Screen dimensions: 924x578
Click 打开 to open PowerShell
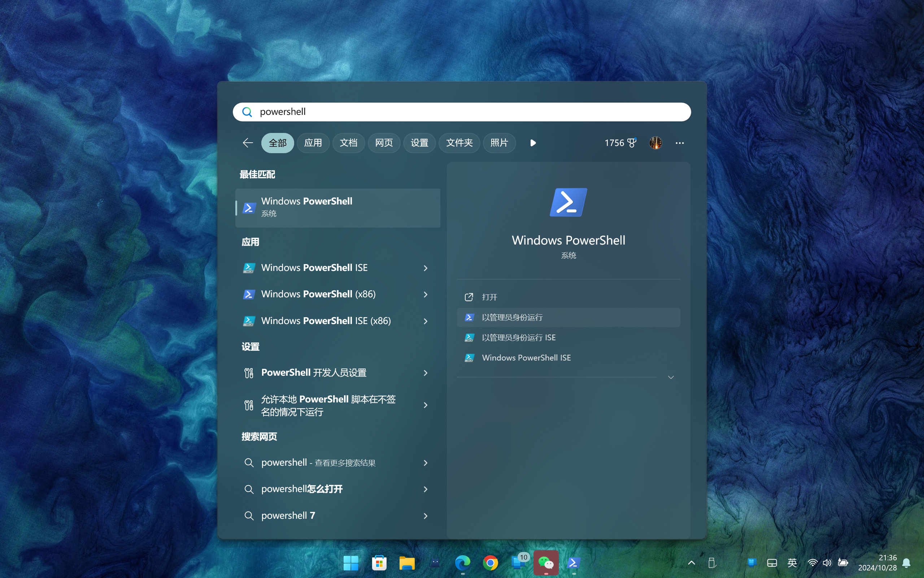coord(568,297)
